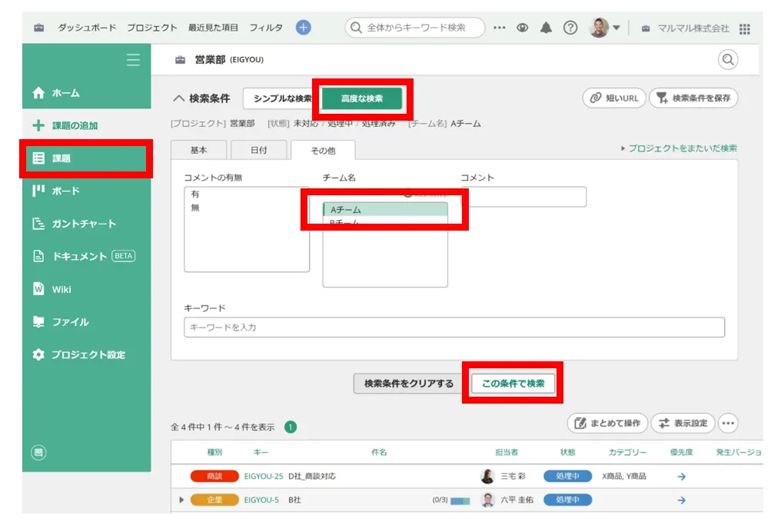
Task: Click the watch eye icon in header
Action: (523, 28)
